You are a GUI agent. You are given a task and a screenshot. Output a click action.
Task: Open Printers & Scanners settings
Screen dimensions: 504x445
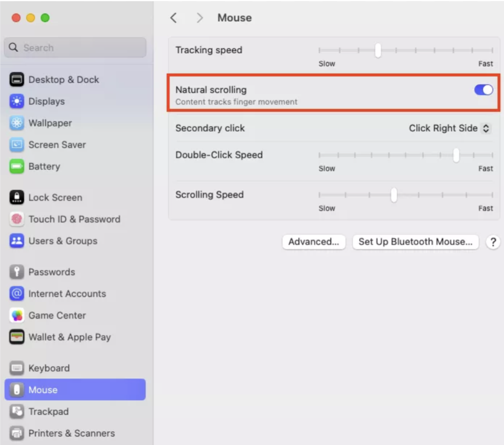[71, 433]
